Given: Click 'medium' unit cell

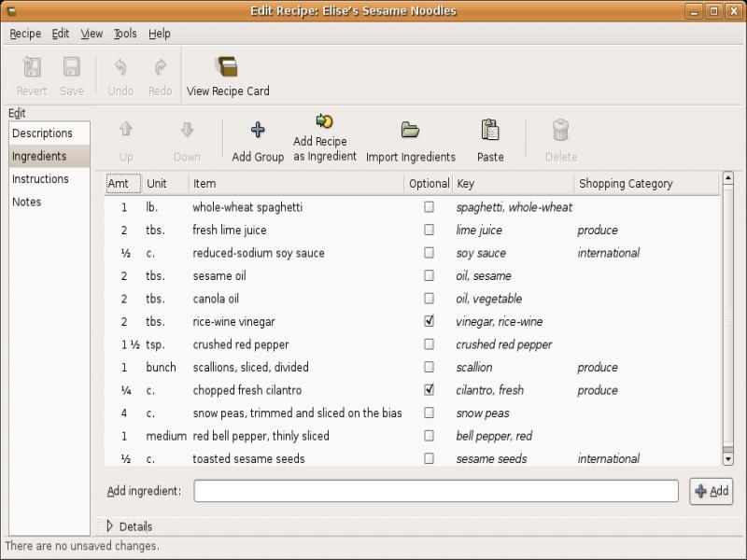Looking at the screenshot, I should (166, 436).
